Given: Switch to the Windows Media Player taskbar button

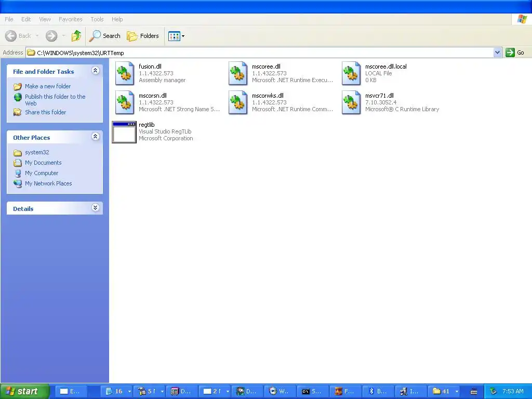Looking at the screenshot, I should (280, 392).
